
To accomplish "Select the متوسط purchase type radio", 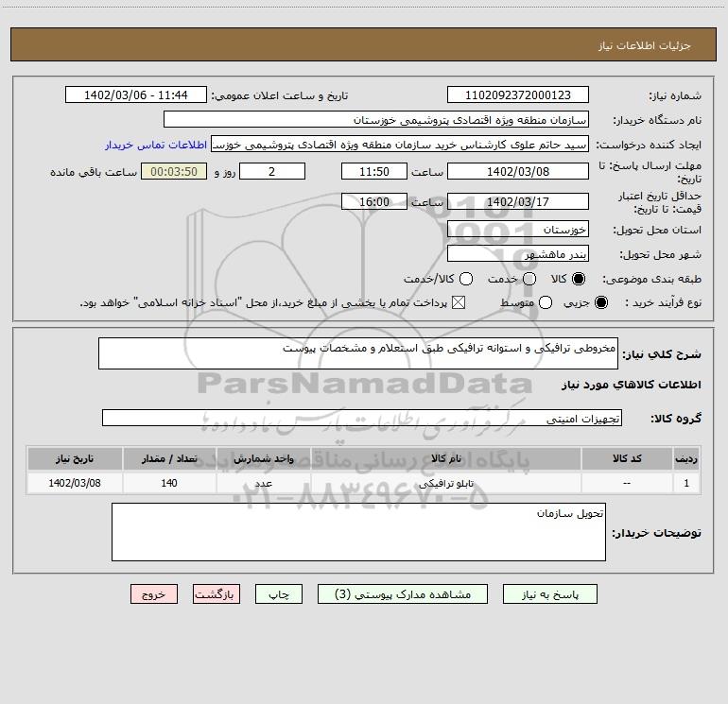I will point(546,302).
